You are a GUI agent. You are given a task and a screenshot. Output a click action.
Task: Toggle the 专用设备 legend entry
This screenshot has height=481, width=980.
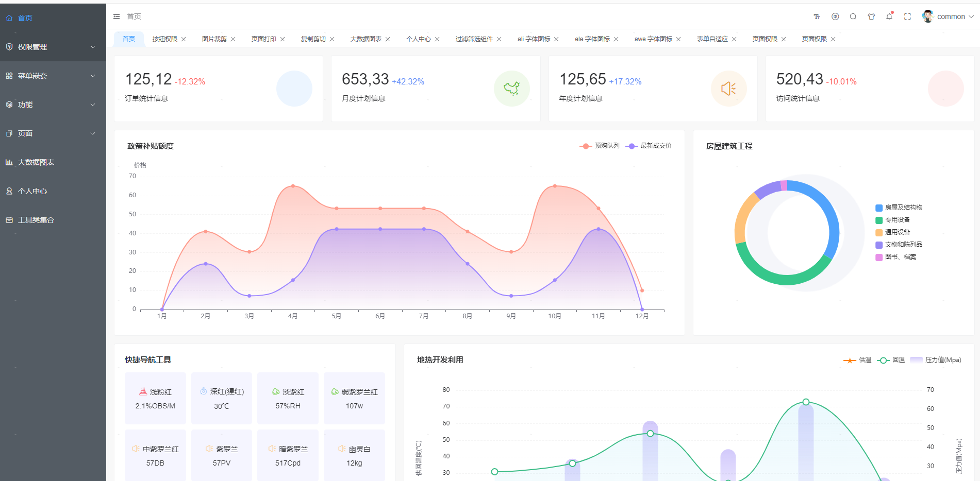click(892, 220)
